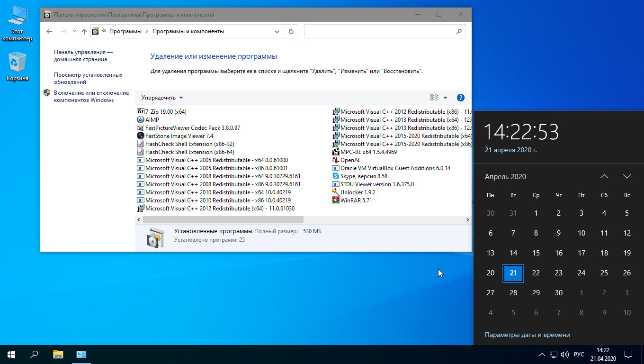Click the back navigation arrow
Screen dimensions: 644x364
(x=49, y=31)
